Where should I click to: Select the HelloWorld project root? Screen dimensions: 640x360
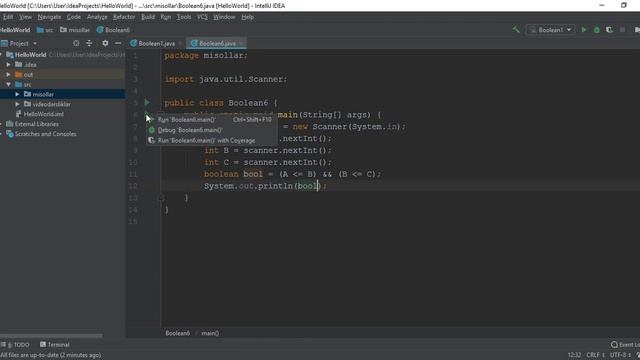[31, 55]
